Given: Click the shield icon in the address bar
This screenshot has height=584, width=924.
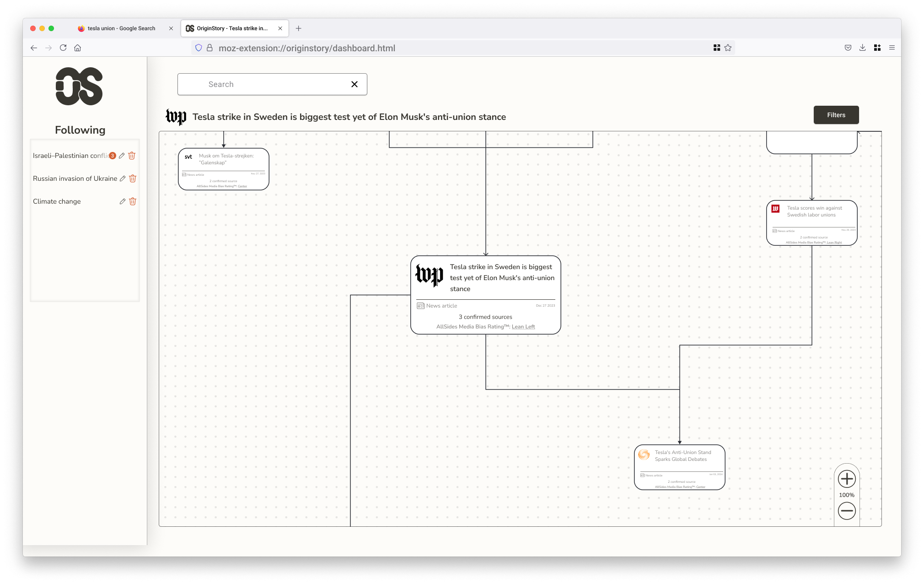Looking at the screenshot, I should pos(198,48).
